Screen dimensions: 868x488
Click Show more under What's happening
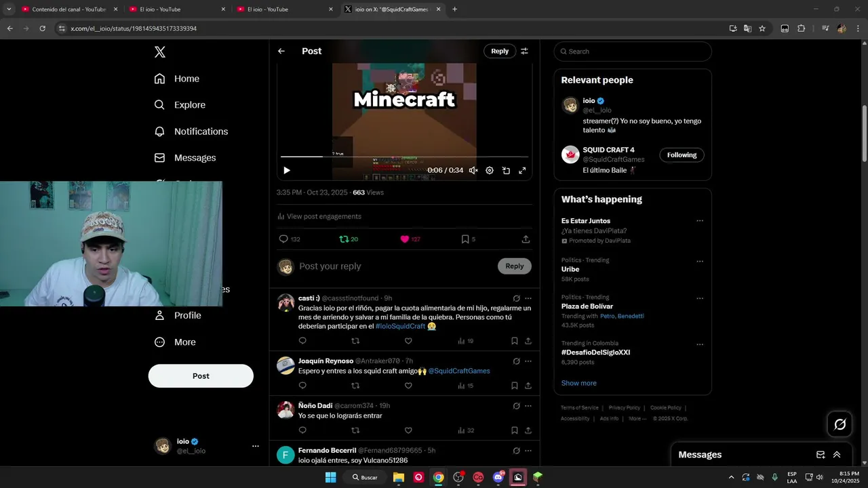click(x=579, y=383)
